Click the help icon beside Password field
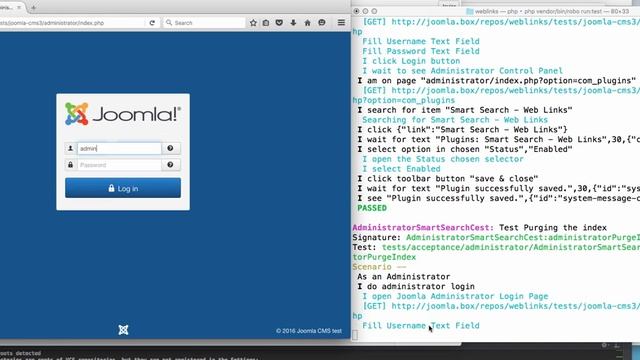This screenshot has height=360, width=640. (171, 165)
